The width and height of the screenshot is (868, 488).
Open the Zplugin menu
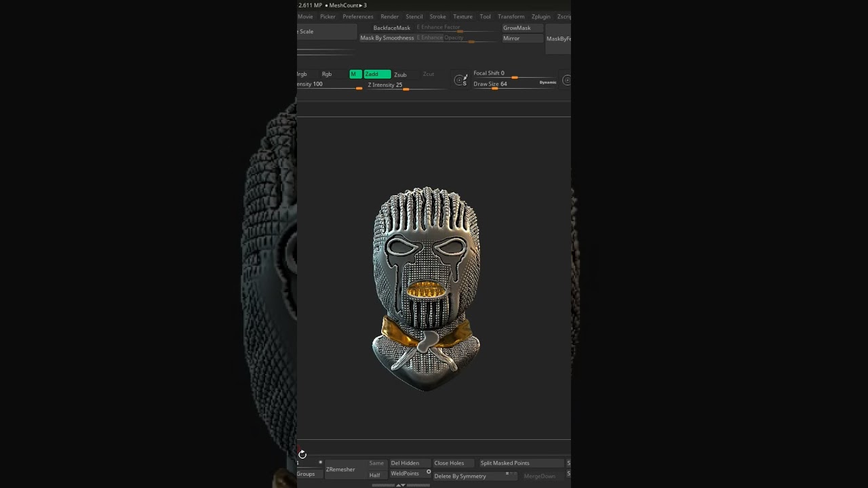tap(540, 16)
